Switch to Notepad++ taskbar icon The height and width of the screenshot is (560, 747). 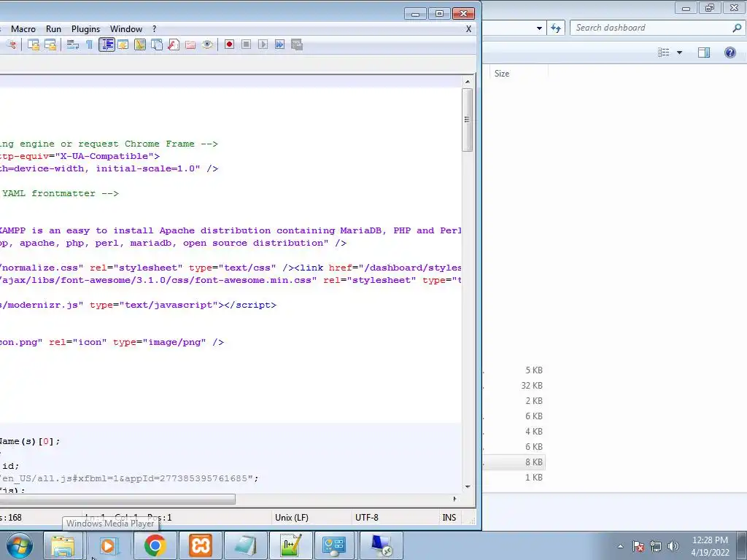[290, 545]
